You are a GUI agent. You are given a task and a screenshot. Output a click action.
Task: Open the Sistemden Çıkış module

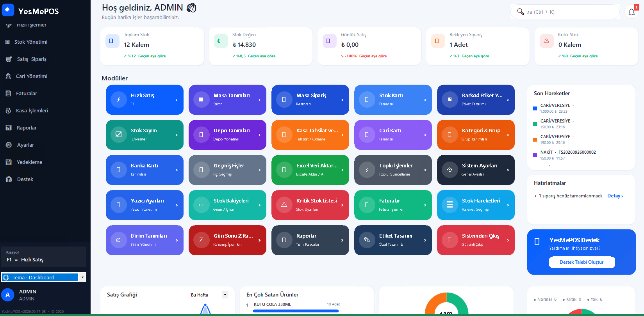[x=476, y=240]
